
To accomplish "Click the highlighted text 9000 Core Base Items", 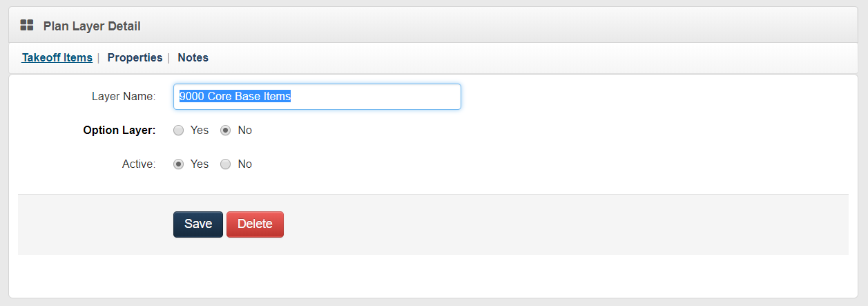I will pos(235,97).
